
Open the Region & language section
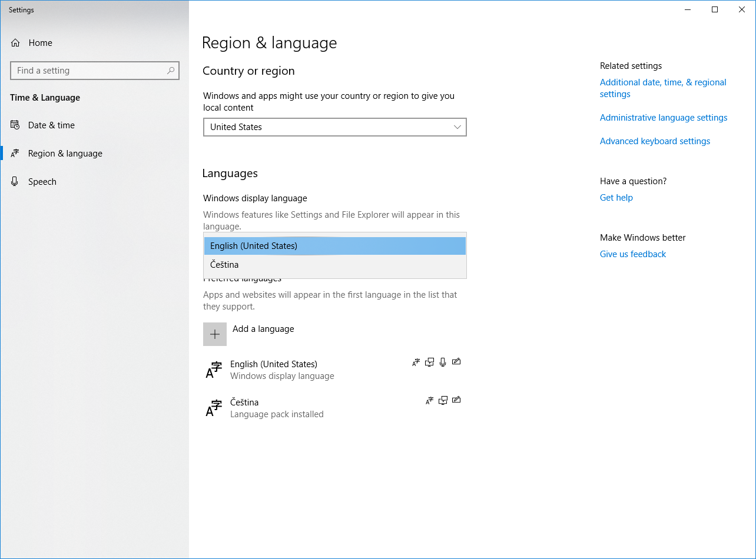click(94, 154)
